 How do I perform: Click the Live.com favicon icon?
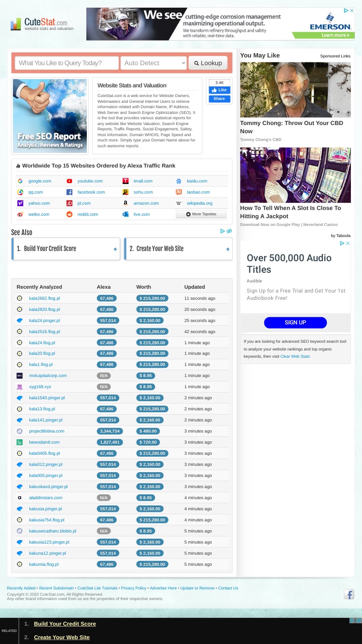[125, 214]
